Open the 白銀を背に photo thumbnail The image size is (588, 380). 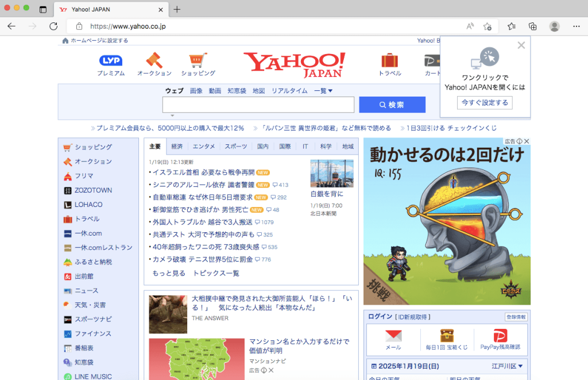coord(332,174)
